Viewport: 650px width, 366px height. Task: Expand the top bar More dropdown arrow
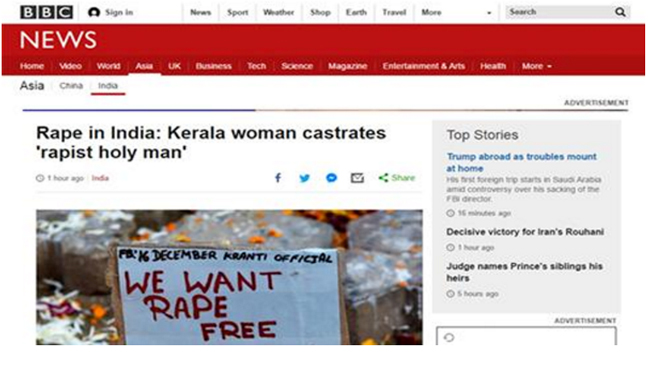[x=489, y=13]
